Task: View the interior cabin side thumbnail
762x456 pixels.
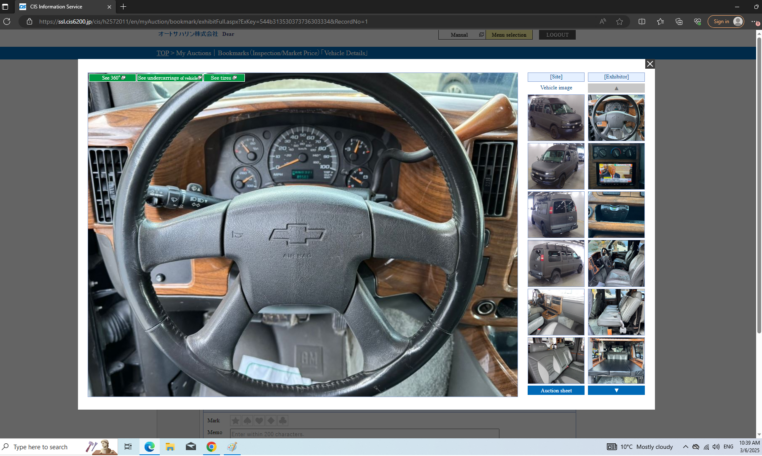Action: pyautogui.click(x=556, y=312)
